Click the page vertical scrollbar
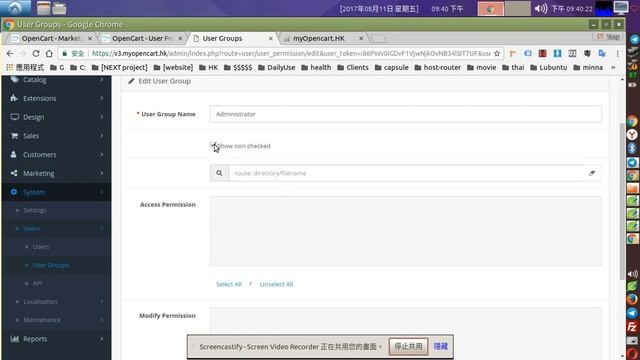The image size is (640, 360). point(622,200)
